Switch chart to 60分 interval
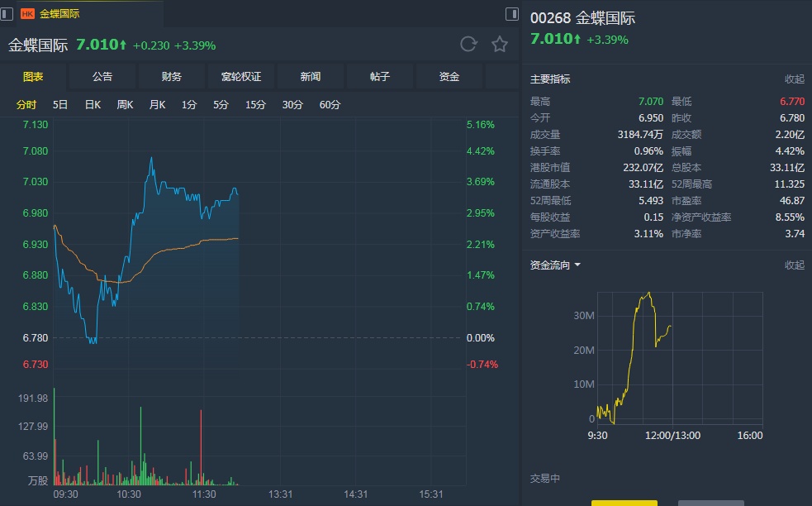 point(330,105)
